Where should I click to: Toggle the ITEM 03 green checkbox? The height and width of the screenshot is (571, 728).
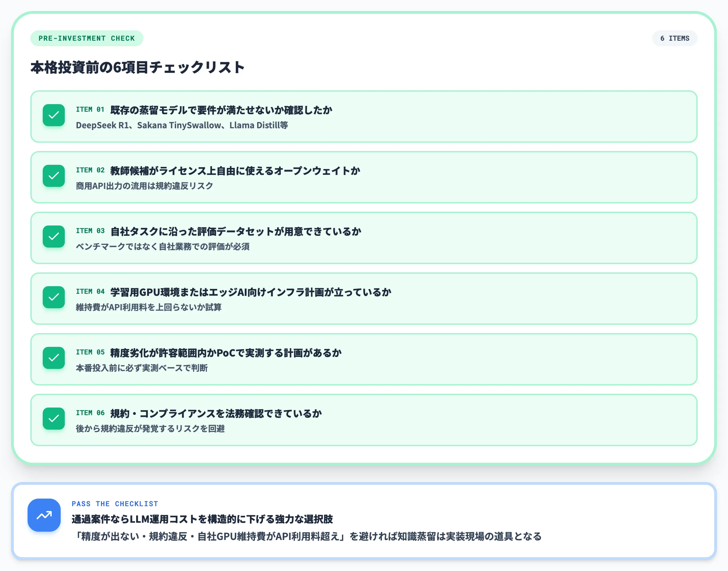(x=54, y=237)
